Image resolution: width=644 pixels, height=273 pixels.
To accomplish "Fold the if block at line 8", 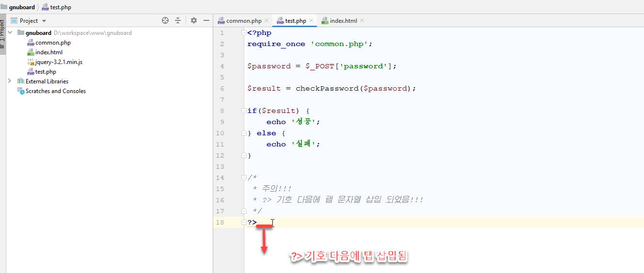I will point(244,111).
